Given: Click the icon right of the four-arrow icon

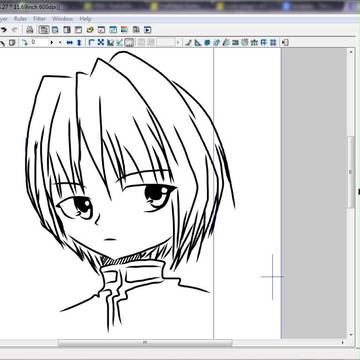Looking at the screenshot, I should [x=110, y=43].
